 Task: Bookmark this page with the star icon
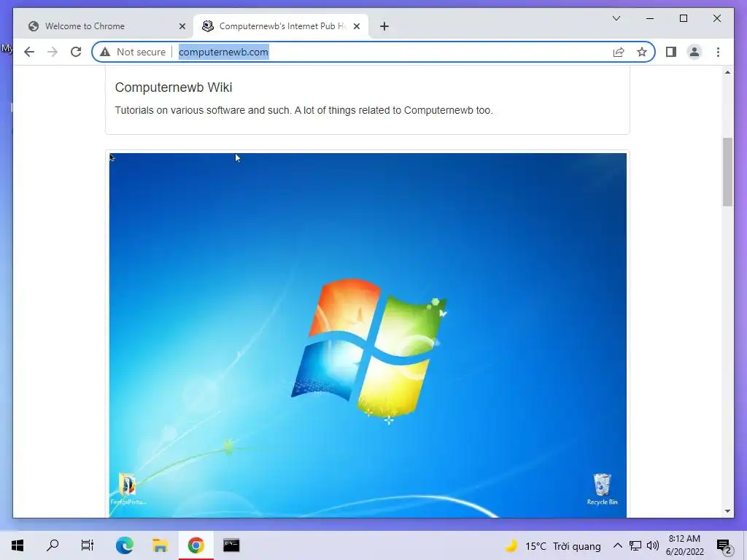642,52
